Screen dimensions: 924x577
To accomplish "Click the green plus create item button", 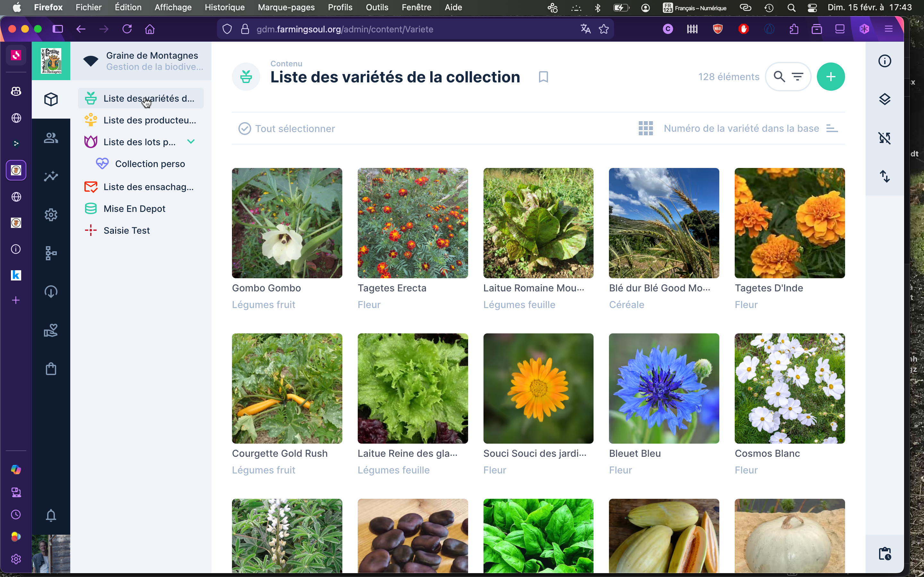I will pos(830,77).
